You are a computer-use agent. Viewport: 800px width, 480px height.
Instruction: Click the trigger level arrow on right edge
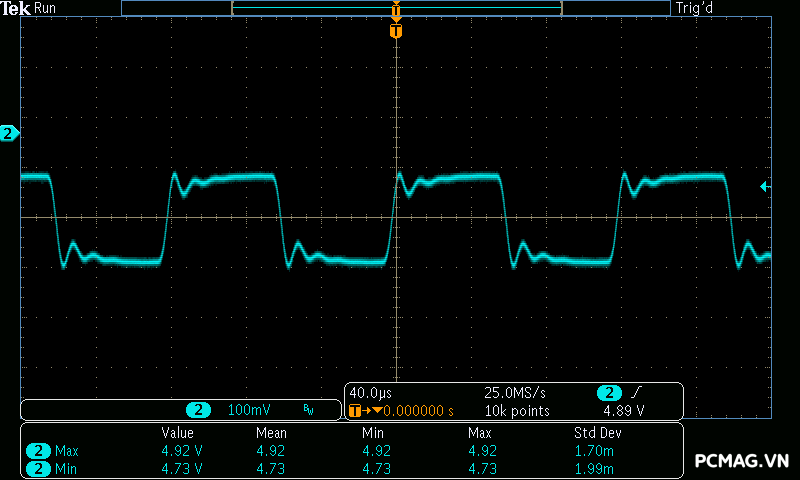tap(765, 186)
